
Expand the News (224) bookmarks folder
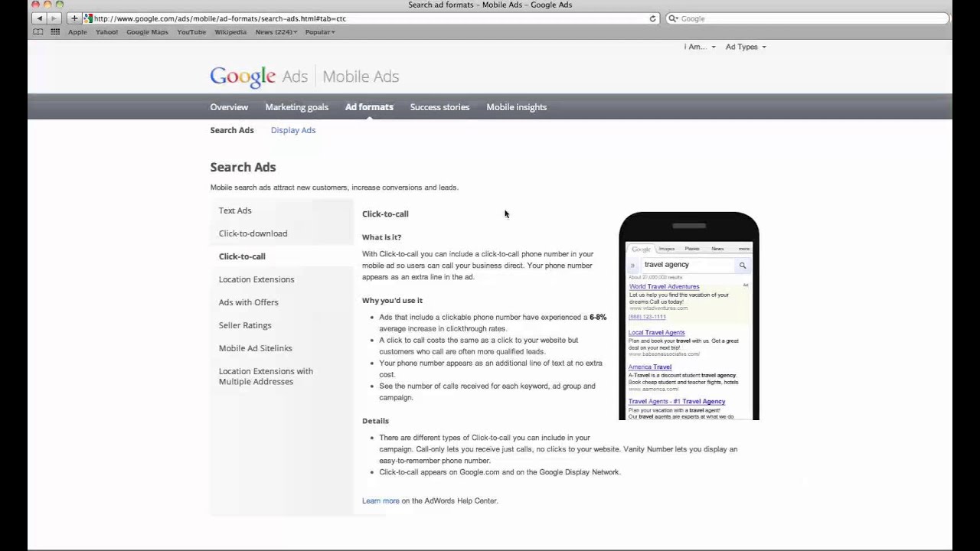(276, 32)
